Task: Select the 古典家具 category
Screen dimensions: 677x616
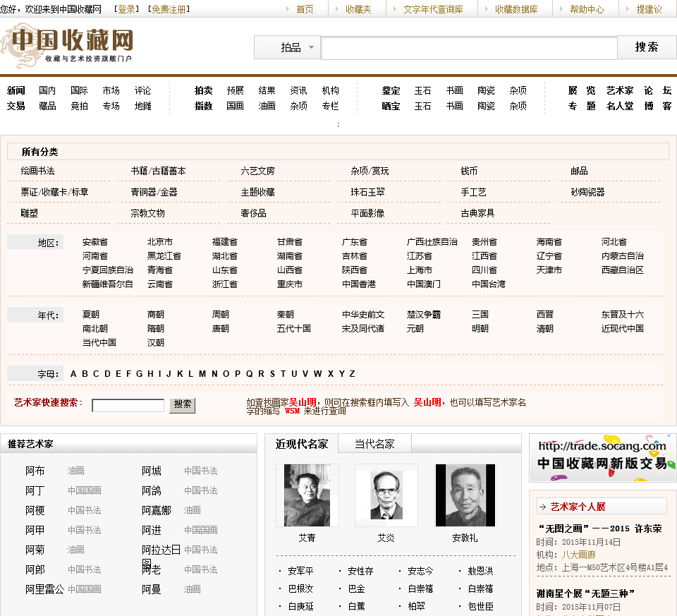Action: (477, 213)
